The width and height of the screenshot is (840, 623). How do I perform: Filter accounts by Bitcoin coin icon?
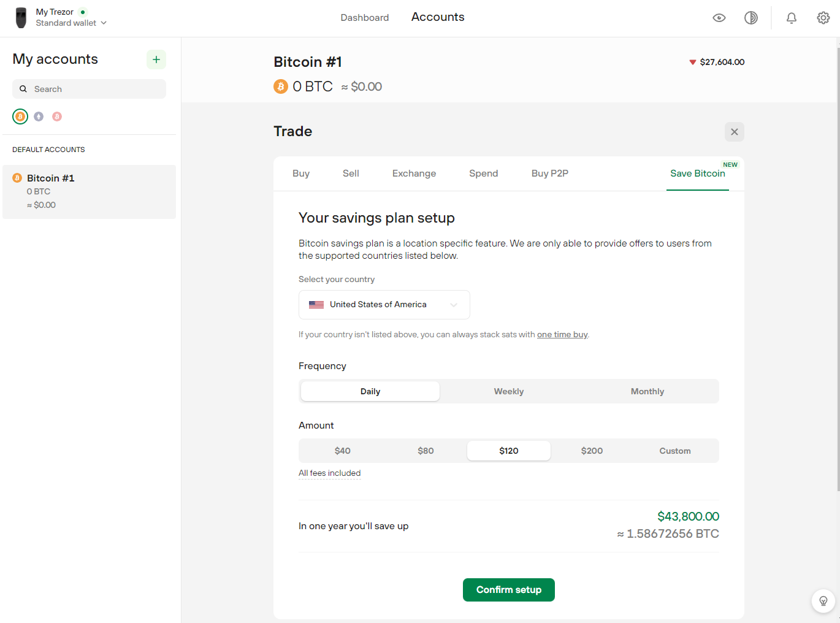pyautogui.click(x=20, y=117)
